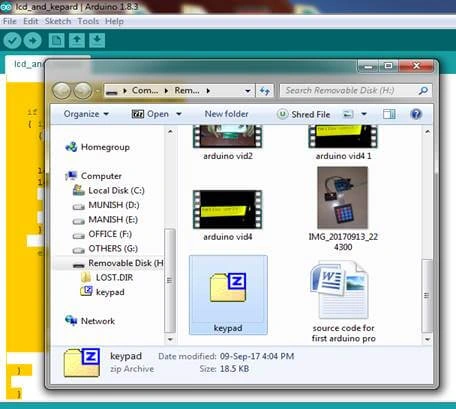Click the Explorer Forward navigation button

pyautogui.click(x=82, y=90)
